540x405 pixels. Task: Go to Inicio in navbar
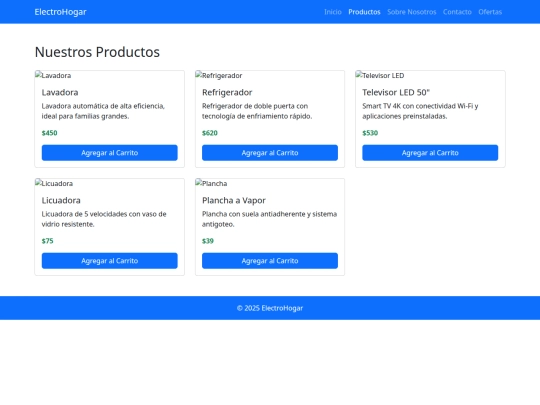coord(333,12)
